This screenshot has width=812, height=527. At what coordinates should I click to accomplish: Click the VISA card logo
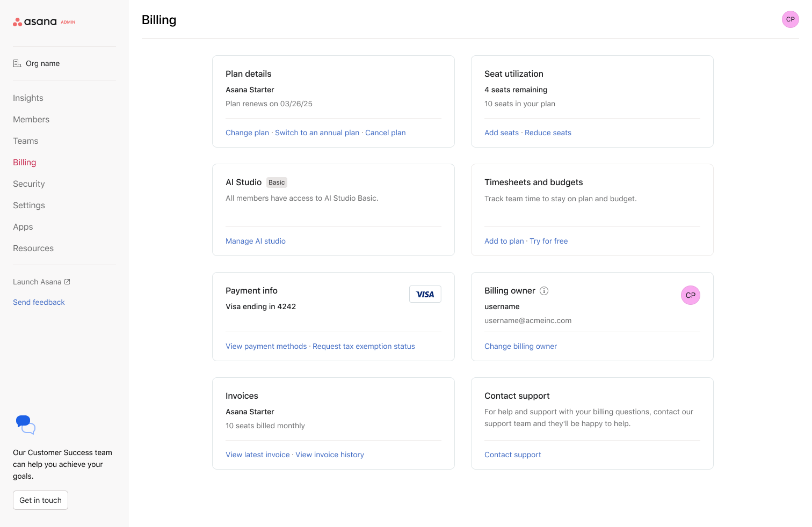click(425, 294)
